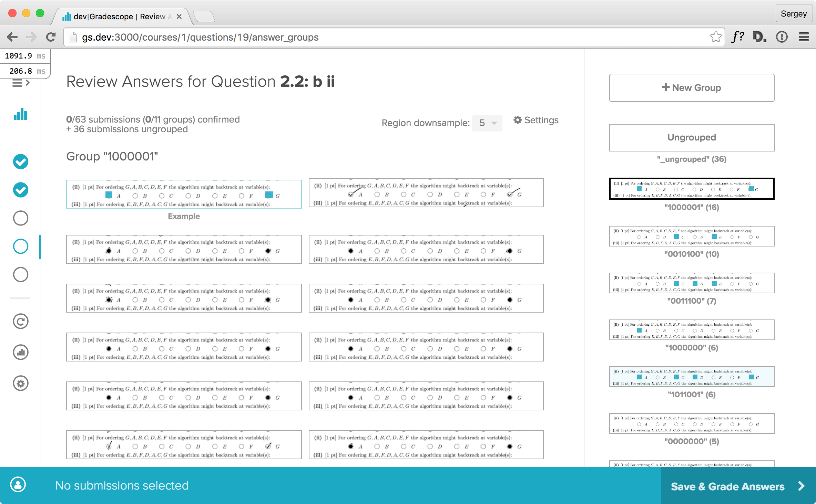Open the f? extension
Screen dimensions: 816x504
click(738, 37)
